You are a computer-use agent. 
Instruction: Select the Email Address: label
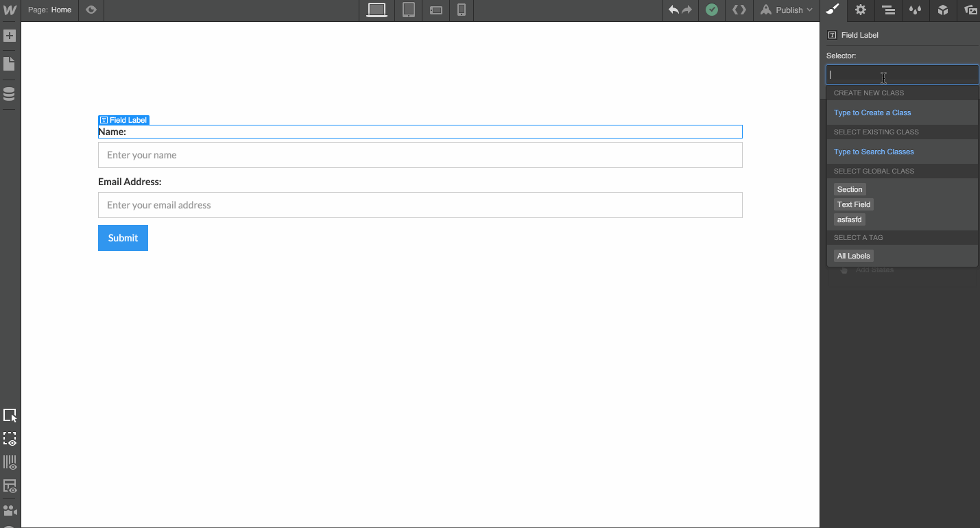[130, 182]
